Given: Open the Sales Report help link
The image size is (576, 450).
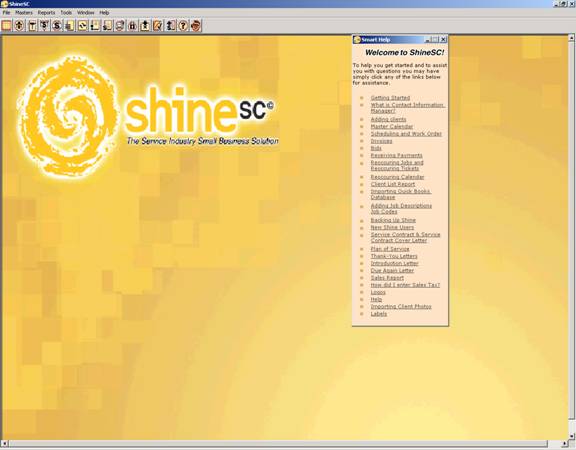Looking at the screenshot, I should (x=387, y=278).
